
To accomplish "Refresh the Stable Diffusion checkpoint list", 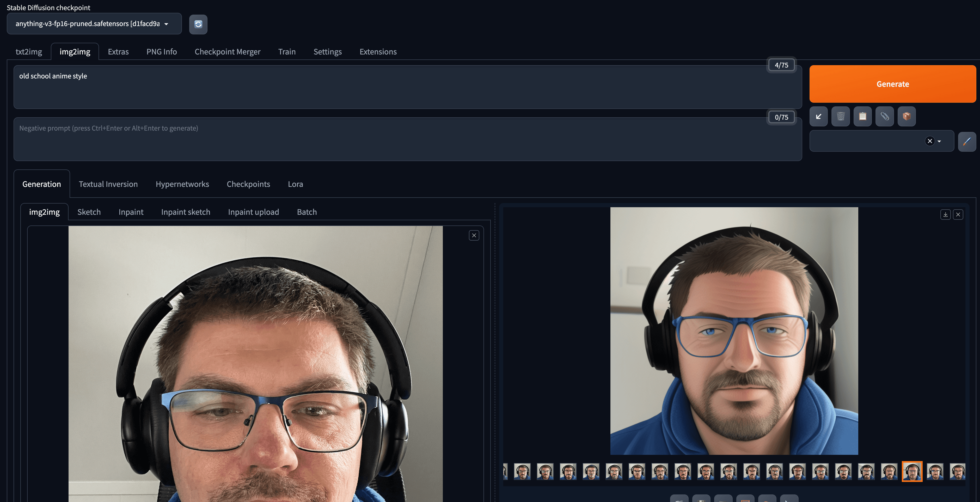I will tap(198, 24).
